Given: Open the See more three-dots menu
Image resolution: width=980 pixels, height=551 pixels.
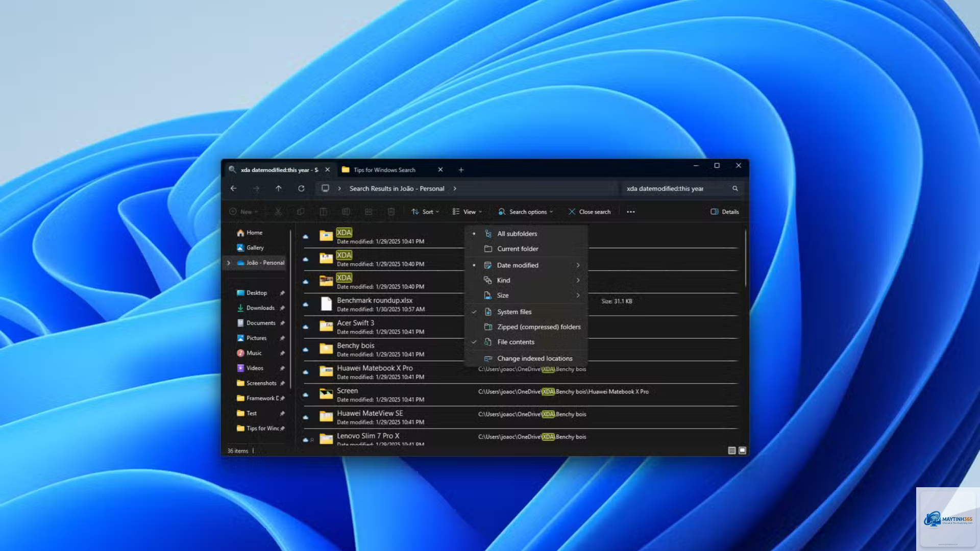Looking at the screenshot, I should [631, 212].
